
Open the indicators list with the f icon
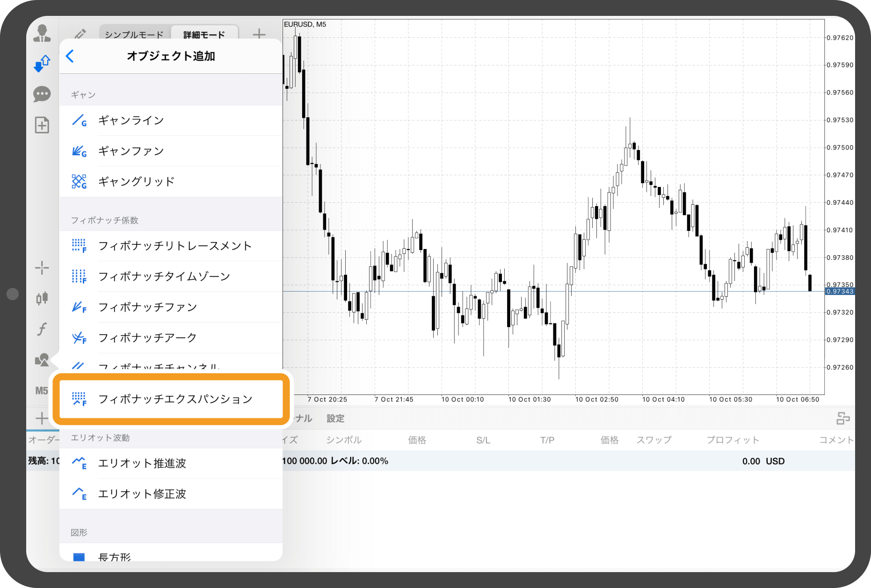click(42, 329)
